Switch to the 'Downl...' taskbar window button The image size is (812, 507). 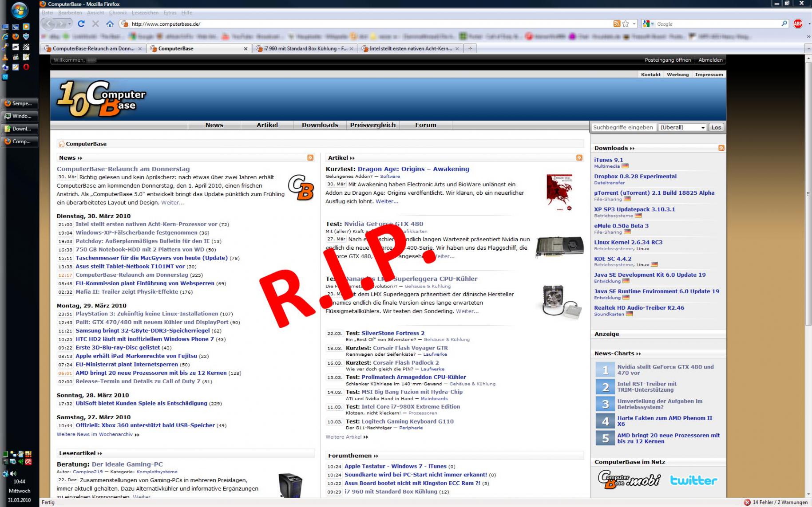coord(20,129)
